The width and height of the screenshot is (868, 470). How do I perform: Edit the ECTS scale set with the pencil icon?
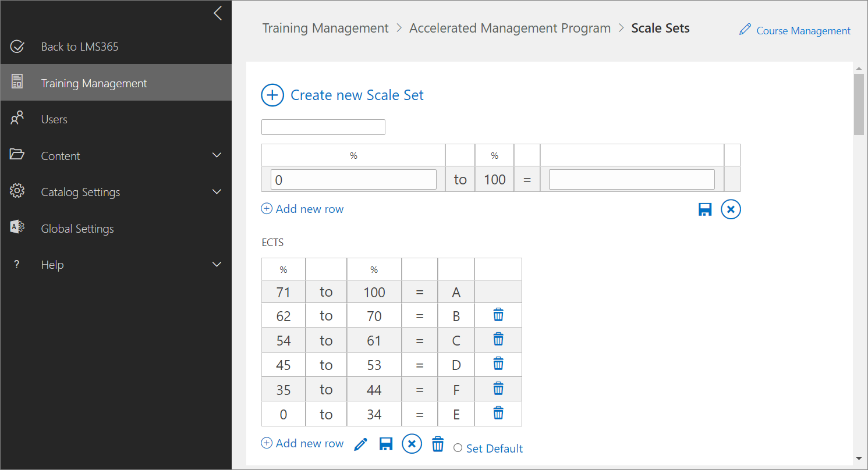pyautogui.click(x=360, y=444)
